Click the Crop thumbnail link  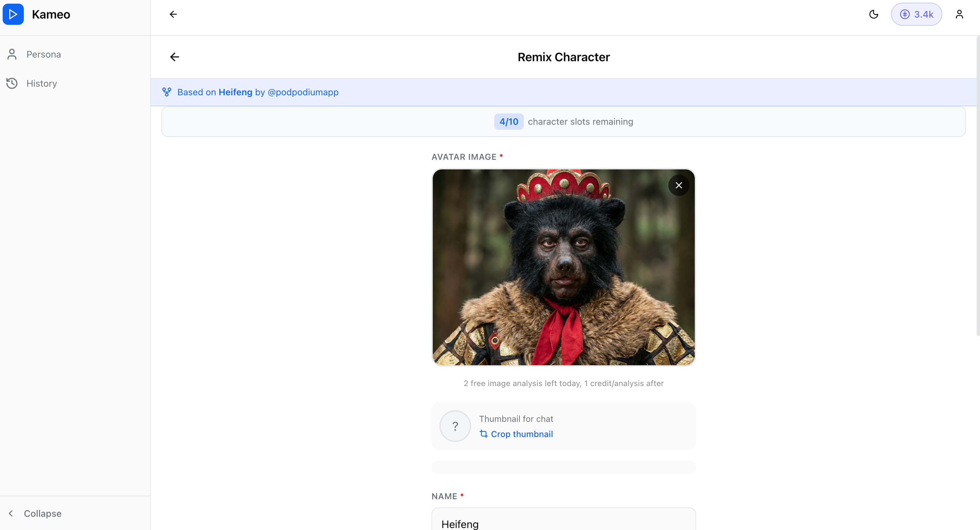pyautogui.click(x=521, y=434)
